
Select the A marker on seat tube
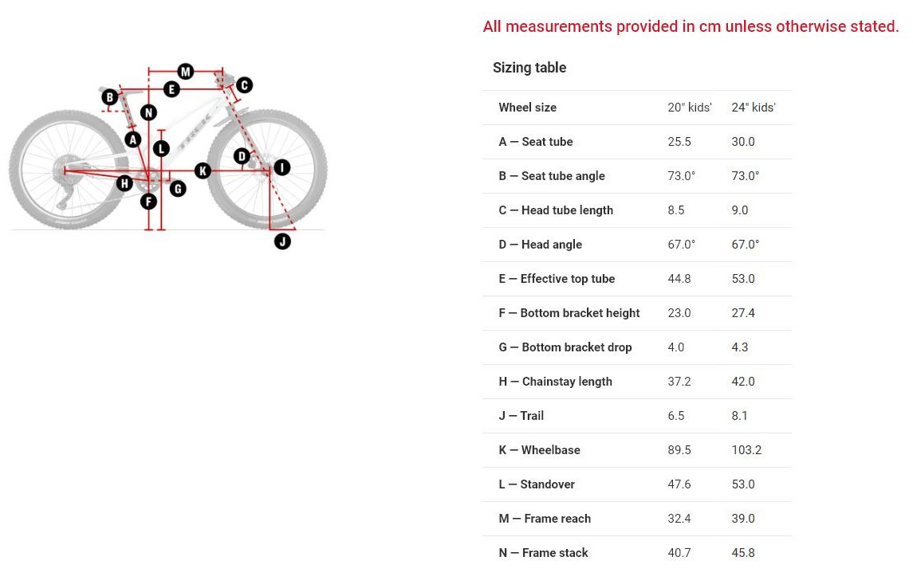[x=133, y=140]
